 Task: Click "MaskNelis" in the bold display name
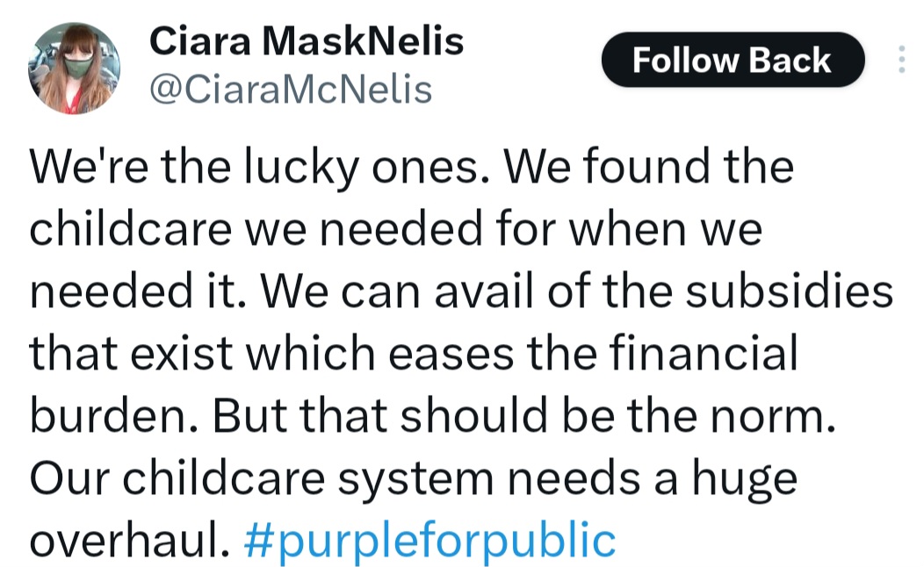pos(363,41)
